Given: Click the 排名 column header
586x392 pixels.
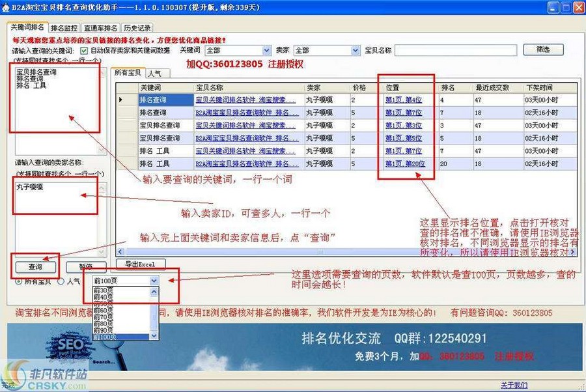Looking at the screenshot, I should (456, 87).
